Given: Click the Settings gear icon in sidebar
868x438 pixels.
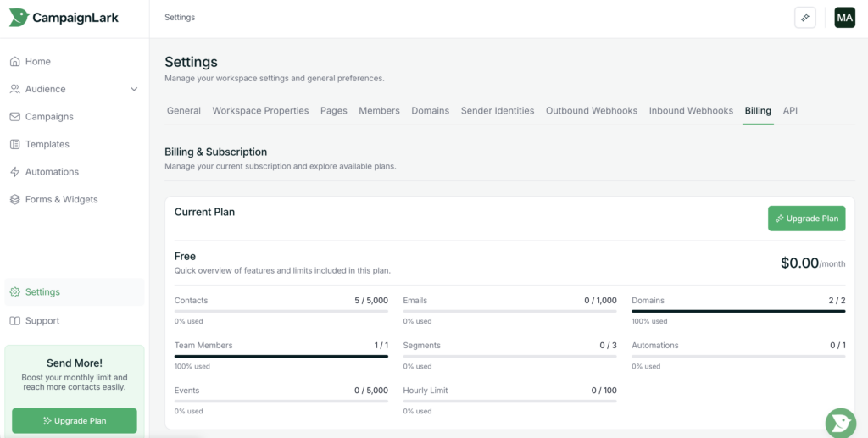Looking at the screenshot, I should 15,292.
